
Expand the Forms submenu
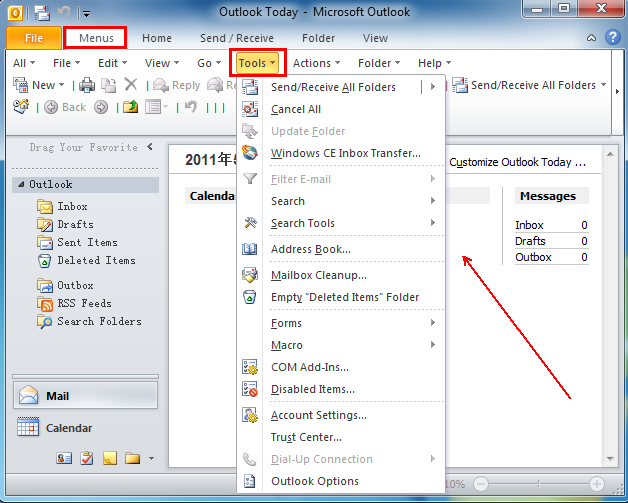tap(341, 323)
